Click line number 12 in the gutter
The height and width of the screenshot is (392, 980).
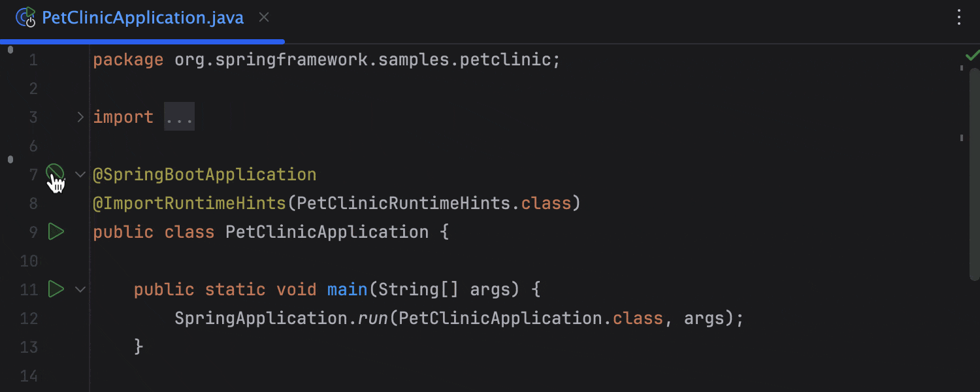[29, 318]
